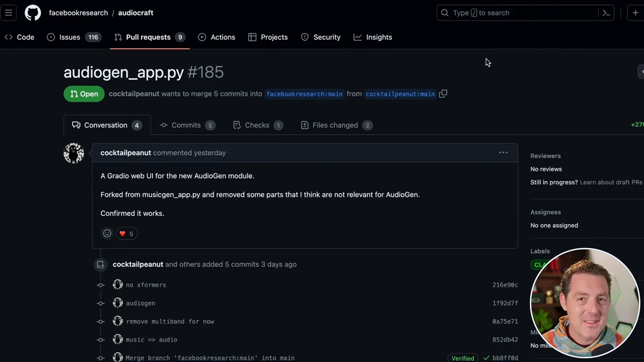Open Learn about draft PRs link

611,182
